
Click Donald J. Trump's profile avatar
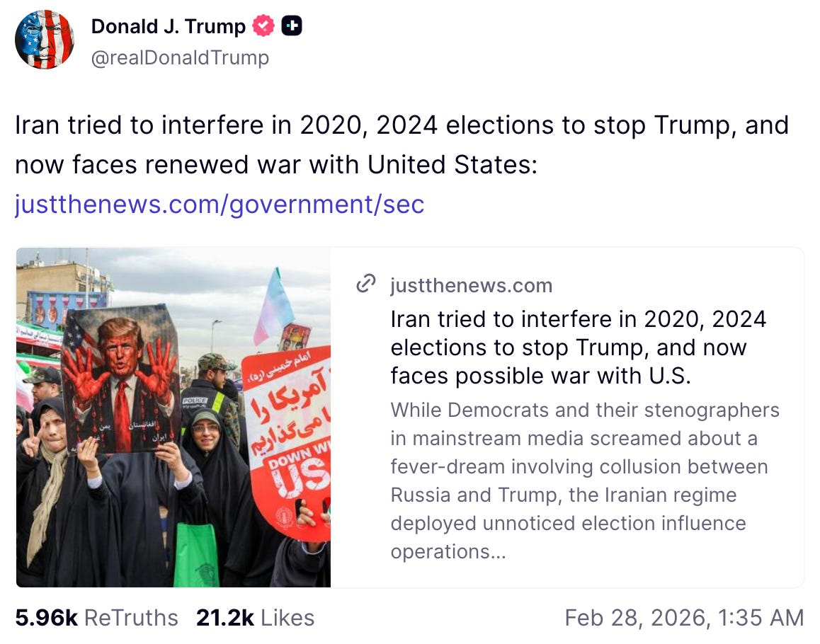coord(45,40)
